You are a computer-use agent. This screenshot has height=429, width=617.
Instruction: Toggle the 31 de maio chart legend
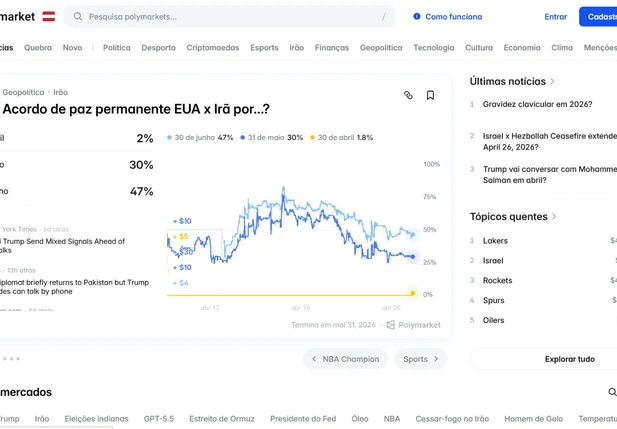coord(272,137)
